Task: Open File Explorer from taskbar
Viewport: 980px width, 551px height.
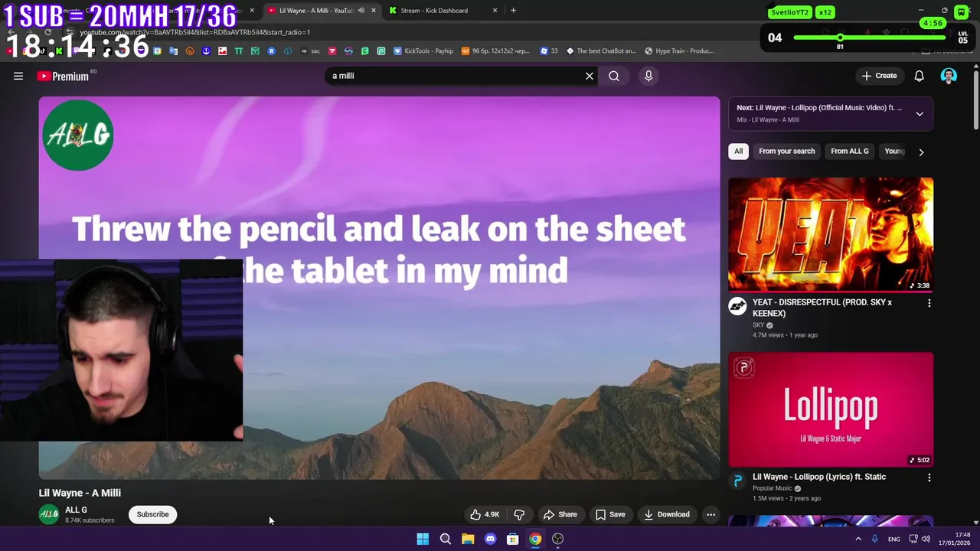Action: [468, 539]
